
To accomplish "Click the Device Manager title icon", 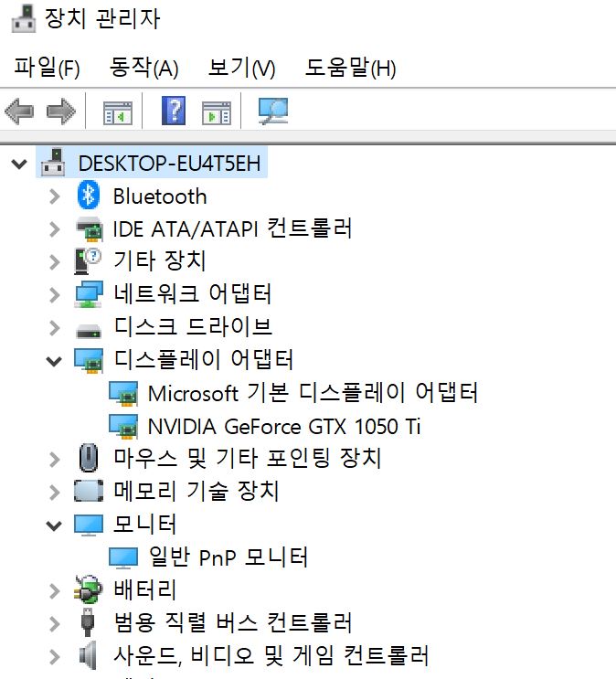I will pos(24,18).
